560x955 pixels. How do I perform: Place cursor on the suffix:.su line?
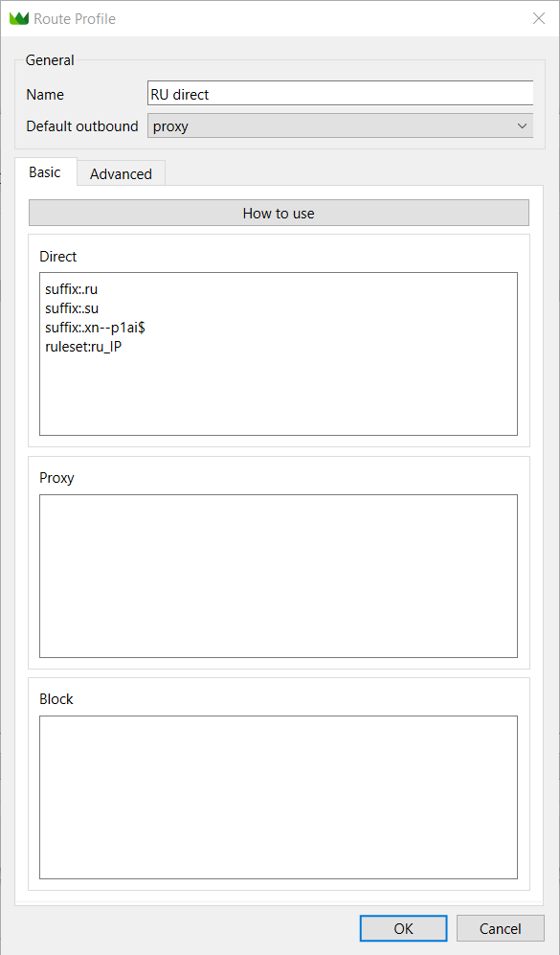click(x=72, y=308)
